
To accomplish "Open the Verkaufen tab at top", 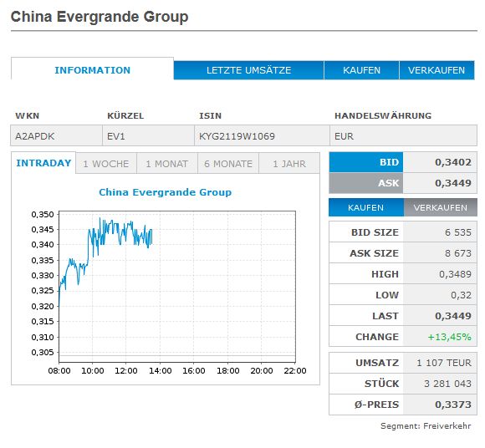I will pyautogui.click(x=436, y=70).
